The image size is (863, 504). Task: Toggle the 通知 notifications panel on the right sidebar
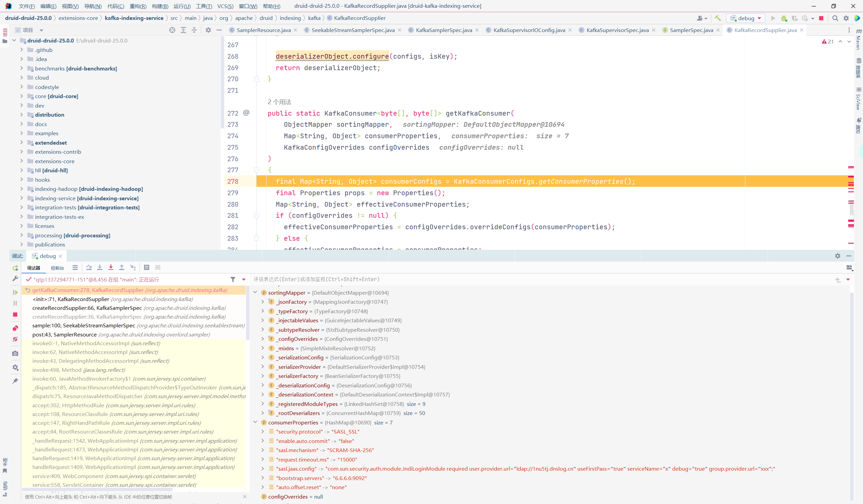pyautogui.click(x=859, y=125)
